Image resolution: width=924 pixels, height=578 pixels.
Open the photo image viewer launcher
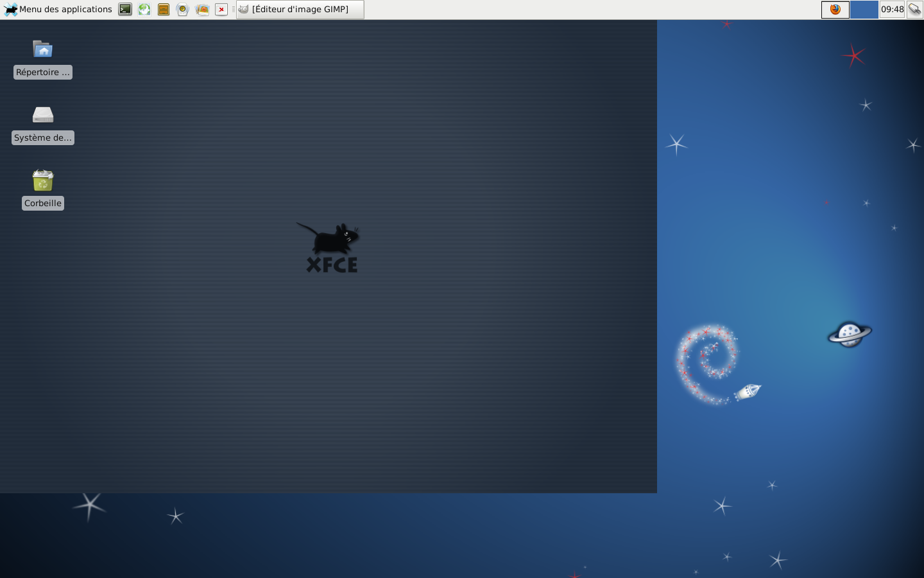pyautogui.click(x=202, y=10)
